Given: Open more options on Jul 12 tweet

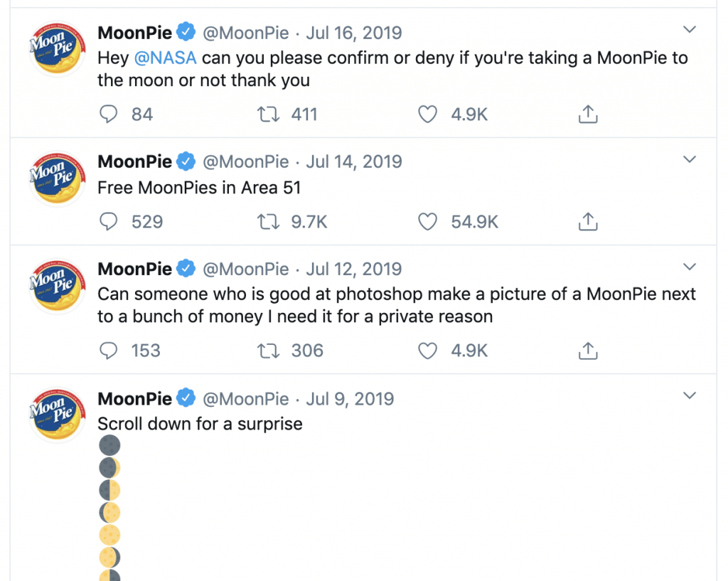Looking at the screenshot, I should tap(689, 267).
